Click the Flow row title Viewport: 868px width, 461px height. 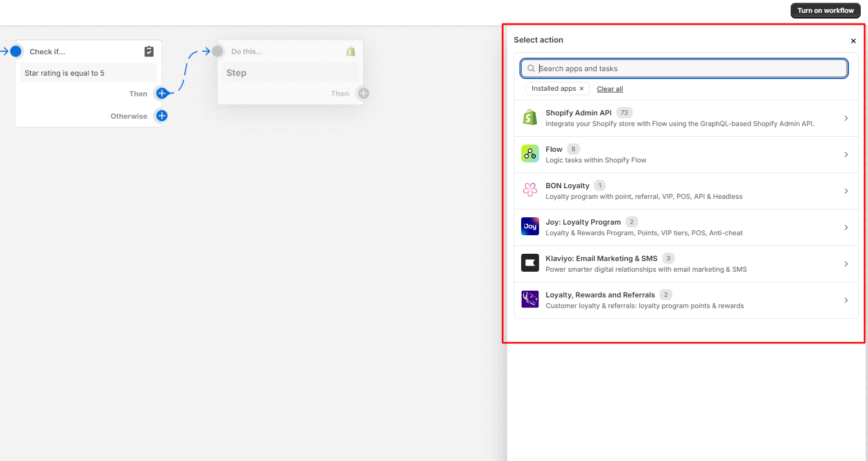click(x=554, y=149)
